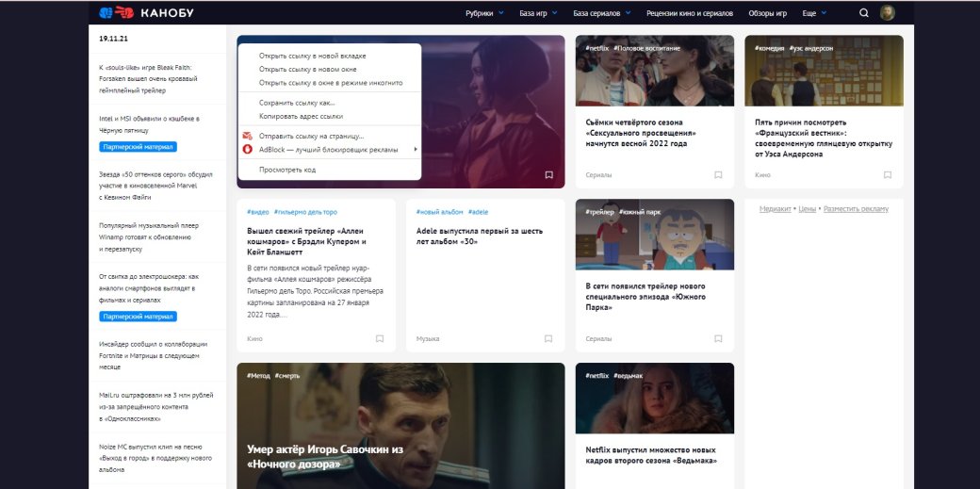The width and height of the screenshot is (980, 489).
Task: Open the Южного Парка special episode headline
Action: click(x=645, y=297)
